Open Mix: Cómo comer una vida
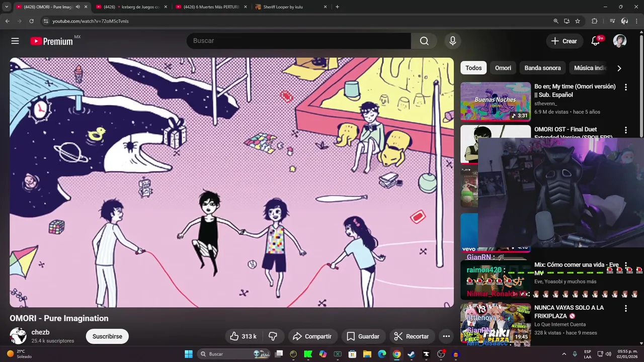This screenshot has width=644, height=362. pyautogui.click(x=577, y=268)
